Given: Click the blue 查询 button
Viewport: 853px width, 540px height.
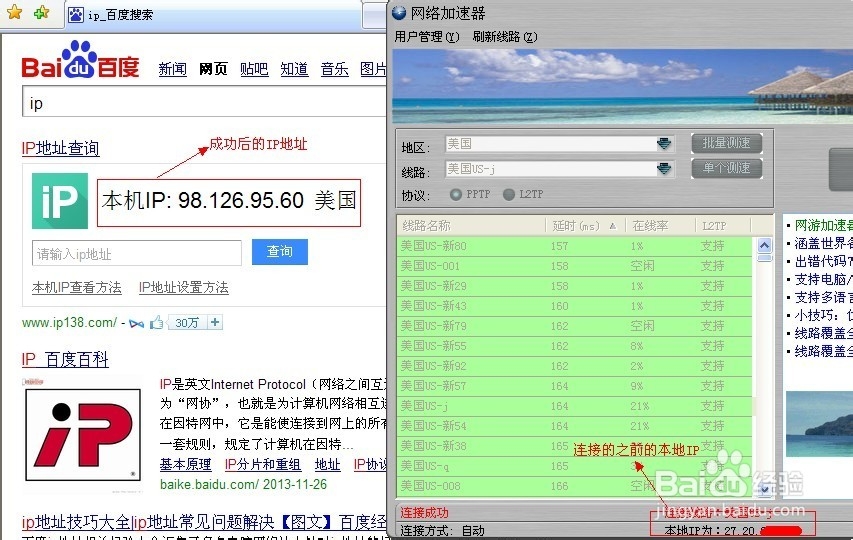Looking at the screenshot, I should point(280,252).
